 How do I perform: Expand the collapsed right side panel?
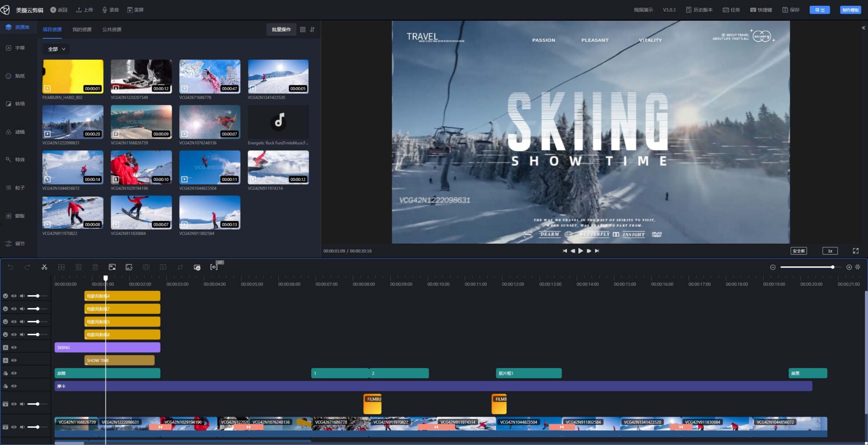point(863,28)
